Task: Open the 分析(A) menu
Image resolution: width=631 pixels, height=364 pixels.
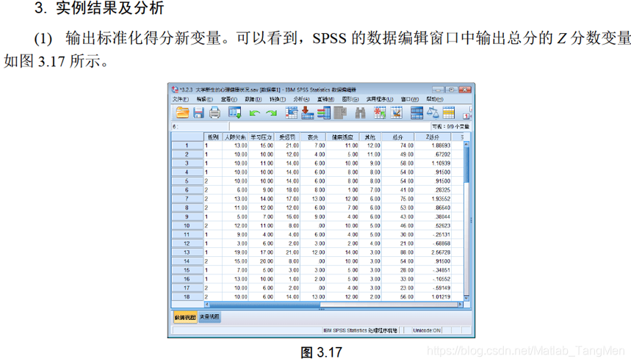Action: (x=301, y=99)
